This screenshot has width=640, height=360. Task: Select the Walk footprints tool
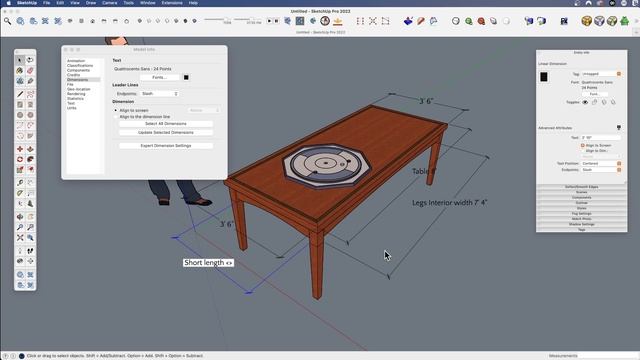(x=30, y=251)
